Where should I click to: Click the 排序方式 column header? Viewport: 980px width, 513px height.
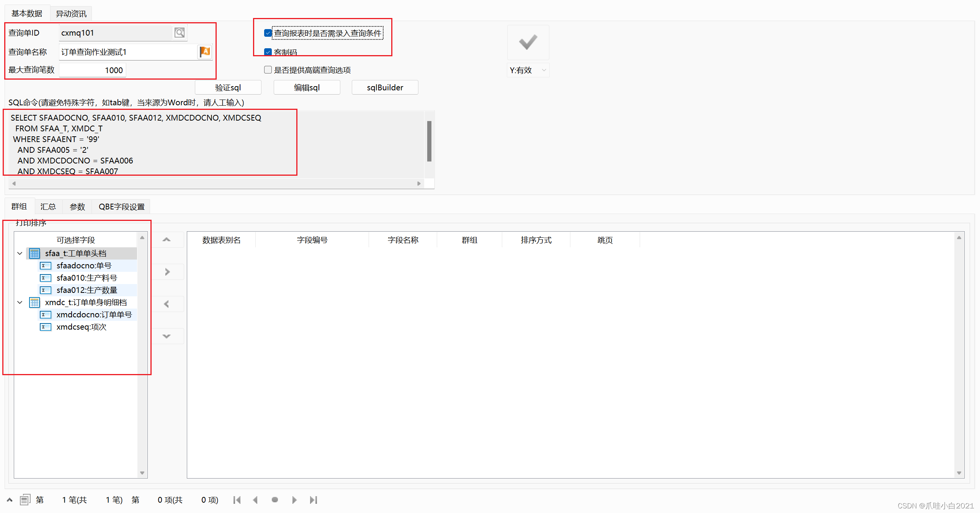click(x=536, y=240)
